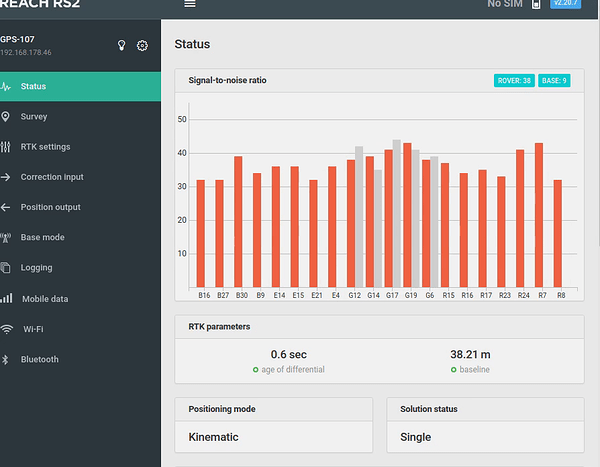Open Mobile data settings
This screenshot has width=600, height=467.
pos(80,299)
